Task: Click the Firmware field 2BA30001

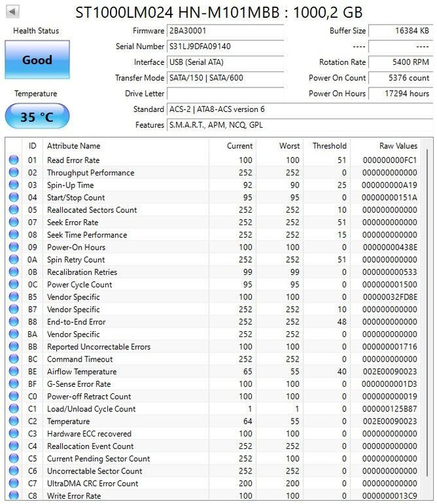Action: coord(225,31)
